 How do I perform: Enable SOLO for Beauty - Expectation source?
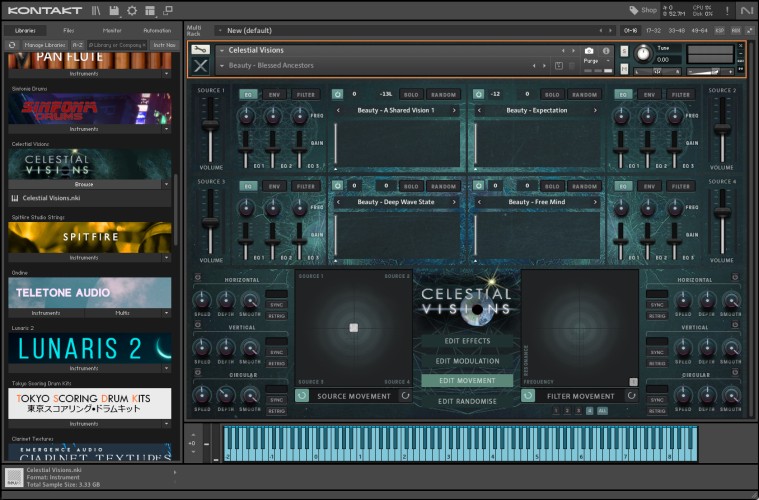(551, 94)
